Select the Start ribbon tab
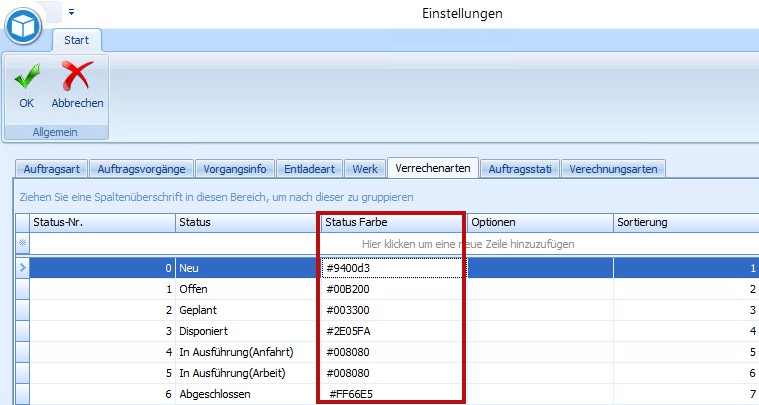Viewport: 759px width, 405px height. pyautogui.click(x=77, y=41)
